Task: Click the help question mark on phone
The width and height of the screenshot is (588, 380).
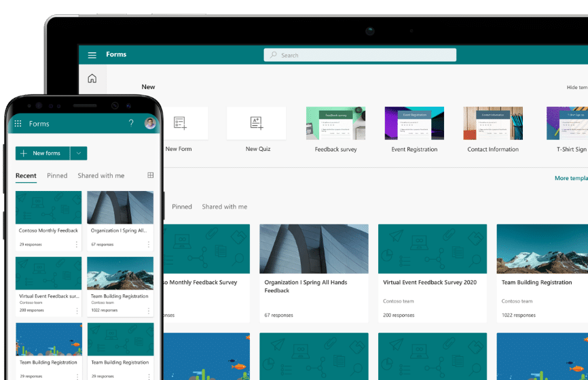Action: click(x=131, y=123)
